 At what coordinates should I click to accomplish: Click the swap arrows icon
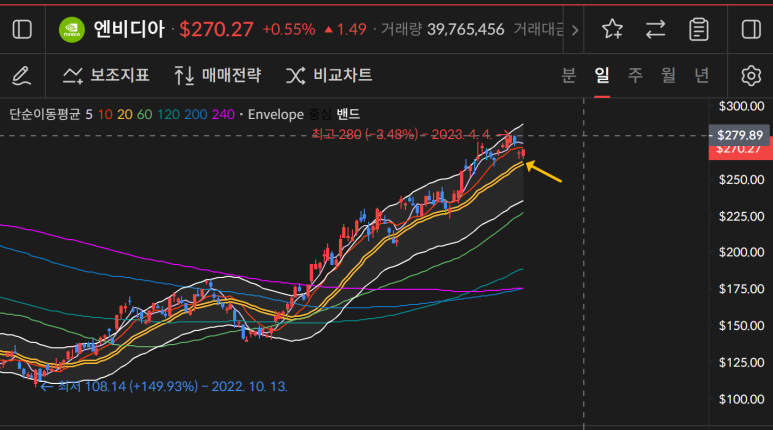pos(656,30)
